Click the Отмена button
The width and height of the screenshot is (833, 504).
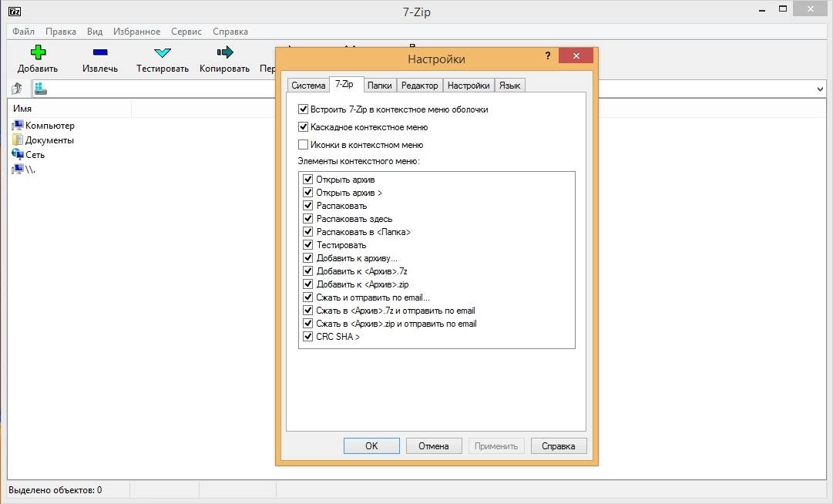pos(434,446)
